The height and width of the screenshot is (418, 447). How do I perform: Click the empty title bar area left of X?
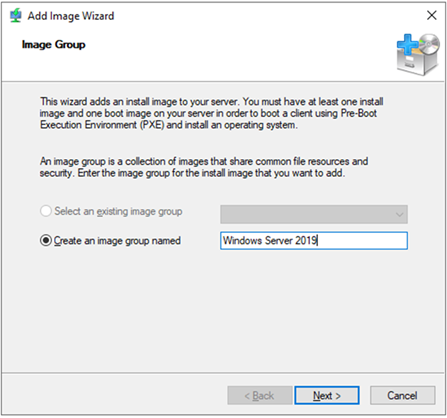click(x=267, y=16)
